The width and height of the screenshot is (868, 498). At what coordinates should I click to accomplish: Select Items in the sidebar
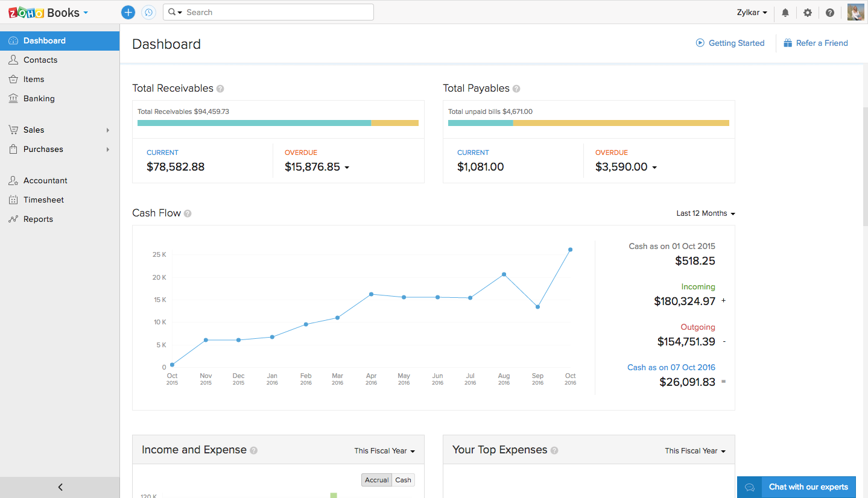tap(33, 79)
